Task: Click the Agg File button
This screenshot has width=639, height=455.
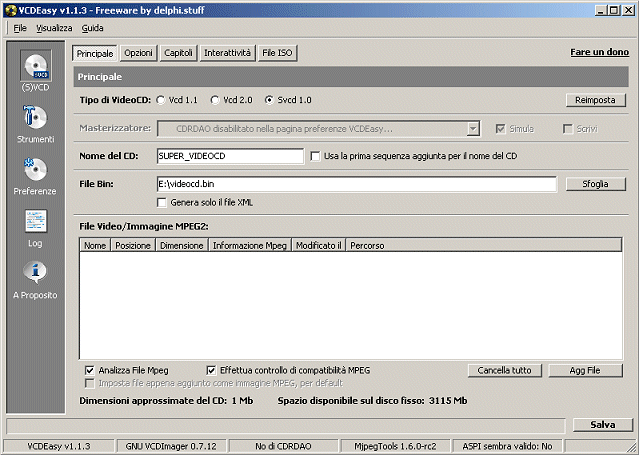Action: coord(586,370)
